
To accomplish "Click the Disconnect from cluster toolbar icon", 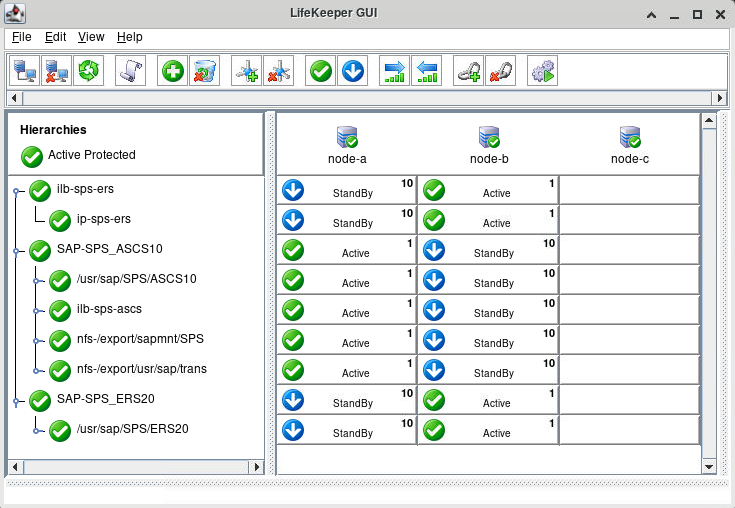I will (56, 71).
